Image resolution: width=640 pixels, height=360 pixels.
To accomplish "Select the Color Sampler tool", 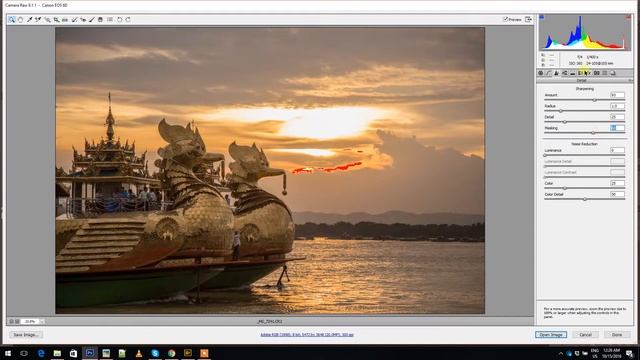I will tap(38, 20).
